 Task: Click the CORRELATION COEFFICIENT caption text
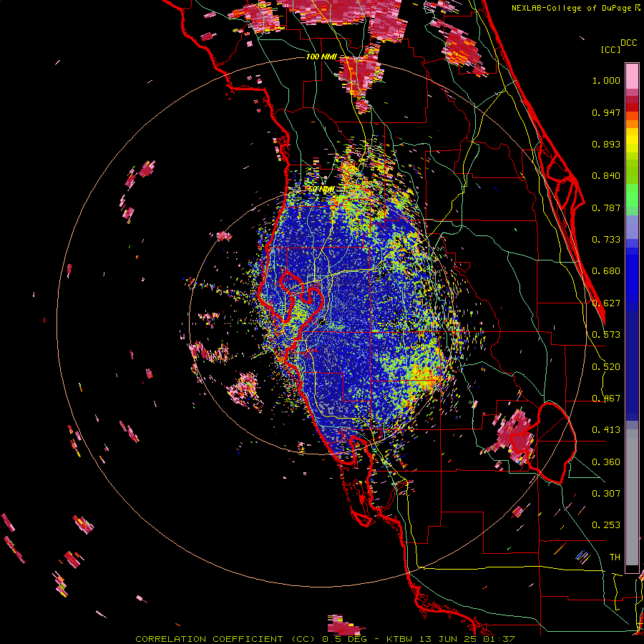(209, 639)
